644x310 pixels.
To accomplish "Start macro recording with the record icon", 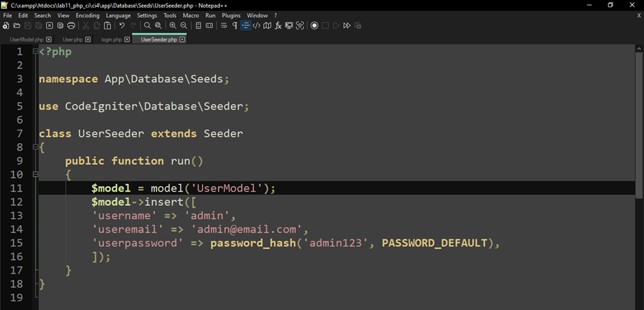I will (314, 25).
